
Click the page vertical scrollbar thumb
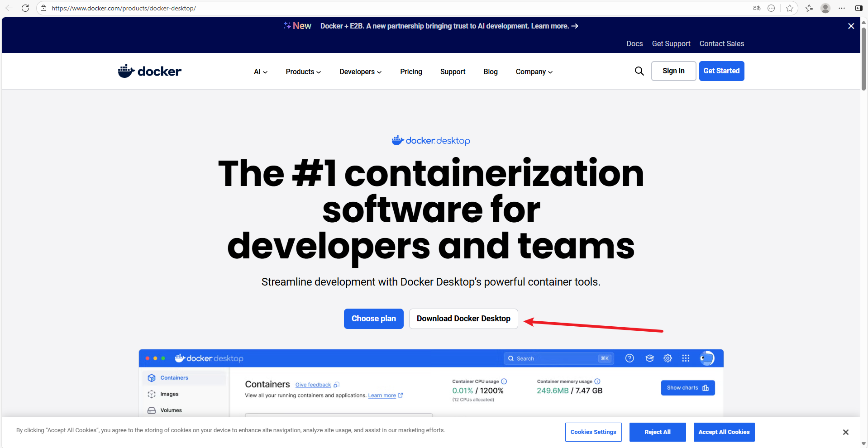[863, 59]
